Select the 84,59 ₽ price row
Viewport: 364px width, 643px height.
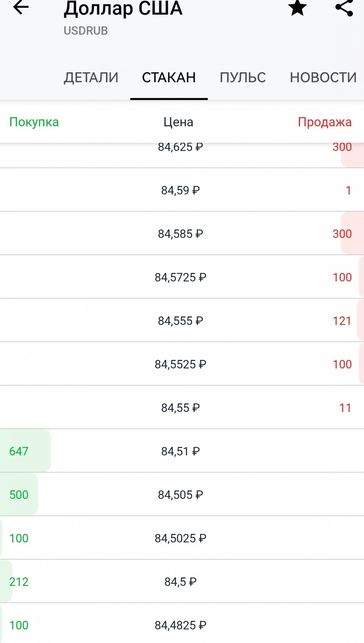182,190
